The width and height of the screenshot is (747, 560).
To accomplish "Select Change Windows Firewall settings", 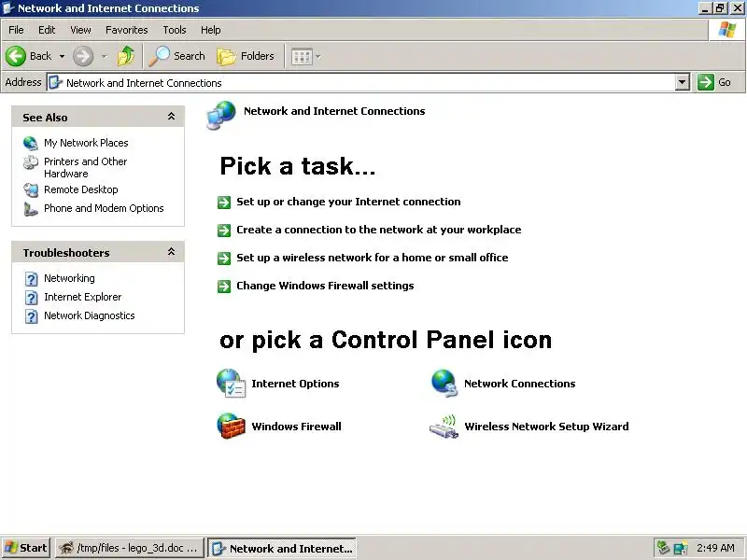I will 325,286.
